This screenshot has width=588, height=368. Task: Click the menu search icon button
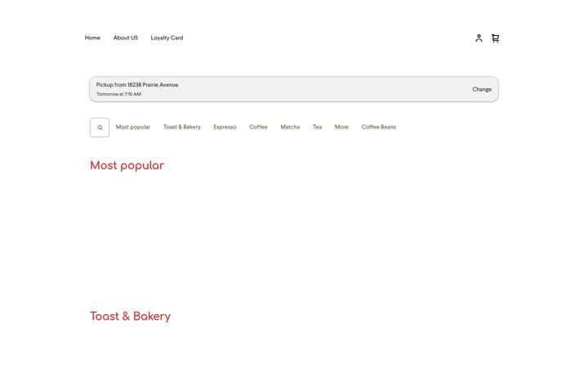[x=100, y=128]
